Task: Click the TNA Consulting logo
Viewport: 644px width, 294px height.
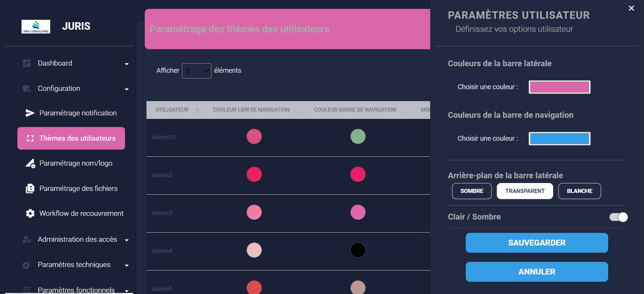Action: pos(36,27)
